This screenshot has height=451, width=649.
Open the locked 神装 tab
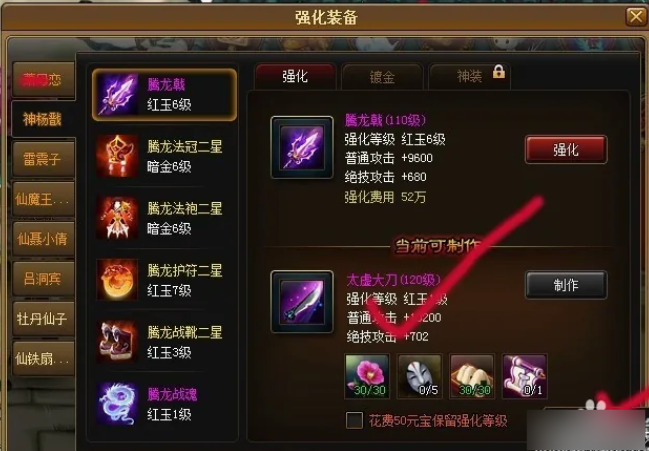tap(469, 76)
